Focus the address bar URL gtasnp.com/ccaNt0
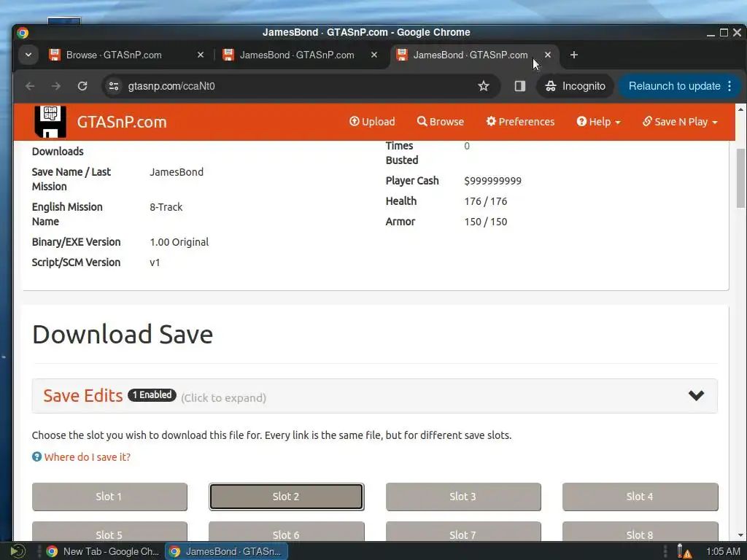The width and height of the screenshot is (747, 560). coord(171,86)
